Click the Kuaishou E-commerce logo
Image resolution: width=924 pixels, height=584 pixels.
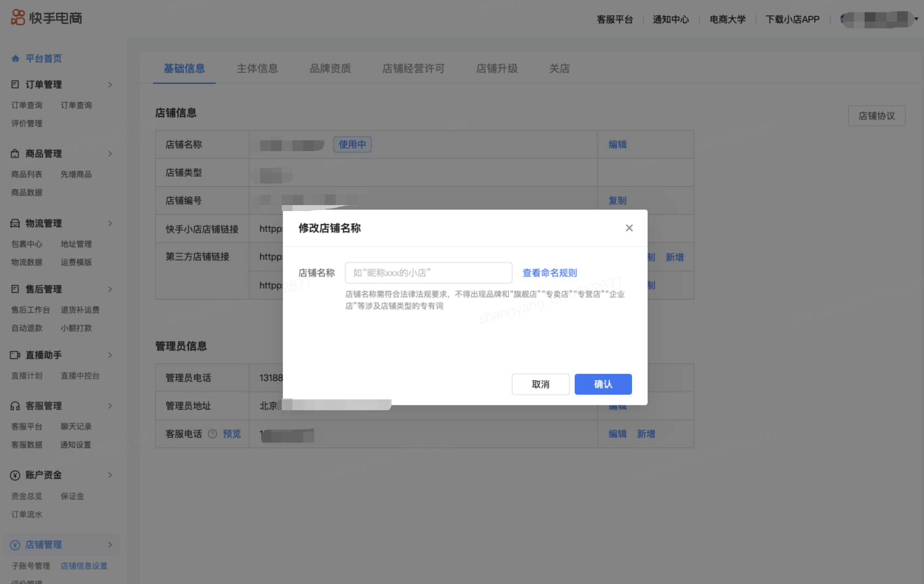point(46,18)
